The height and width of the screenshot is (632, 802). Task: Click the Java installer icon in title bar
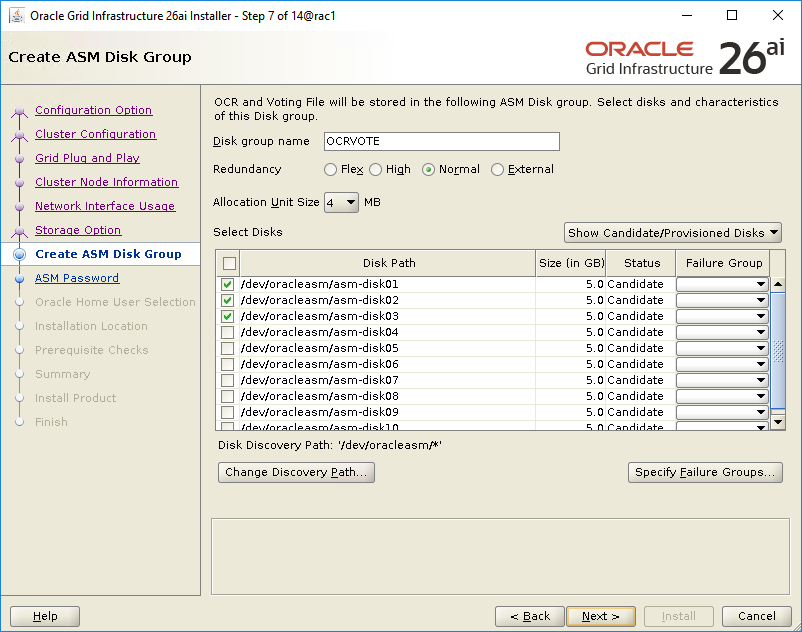pyautogui.click(x=17, y=16)
